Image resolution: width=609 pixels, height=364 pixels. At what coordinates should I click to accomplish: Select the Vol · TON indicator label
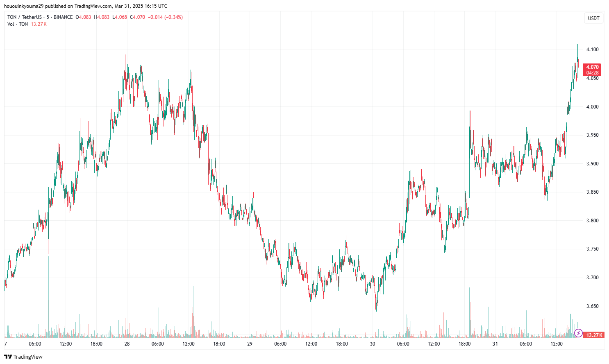[18, 24]
